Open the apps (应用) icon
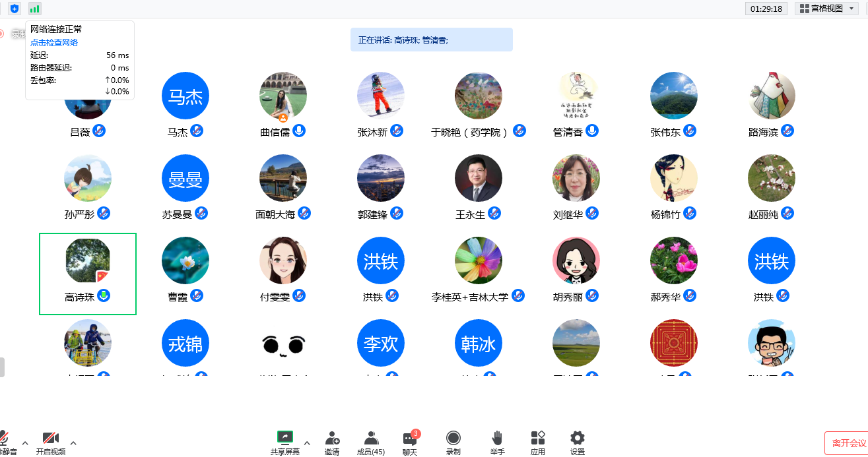868x457 pixels. click(x=538, y=441)
